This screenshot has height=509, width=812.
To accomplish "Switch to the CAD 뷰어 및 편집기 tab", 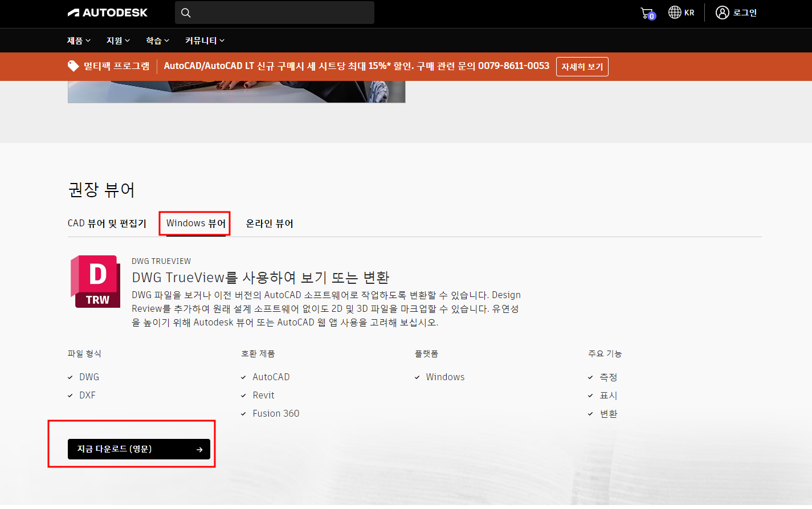I will 107,223.
